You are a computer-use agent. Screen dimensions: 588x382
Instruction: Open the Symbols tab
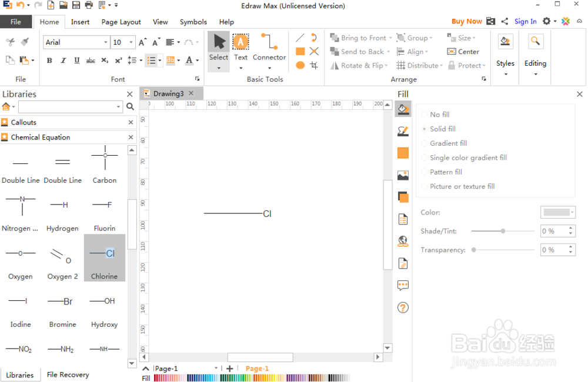(193, 22)
